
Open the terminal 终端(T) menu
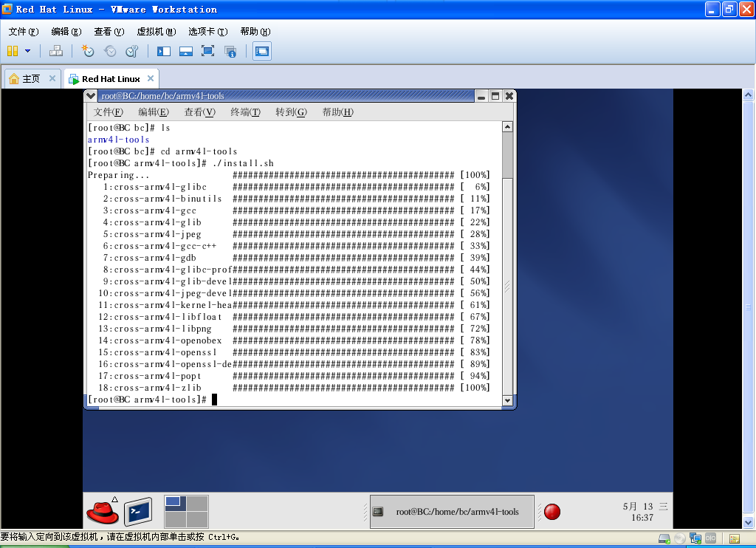(x=245, y=112)
